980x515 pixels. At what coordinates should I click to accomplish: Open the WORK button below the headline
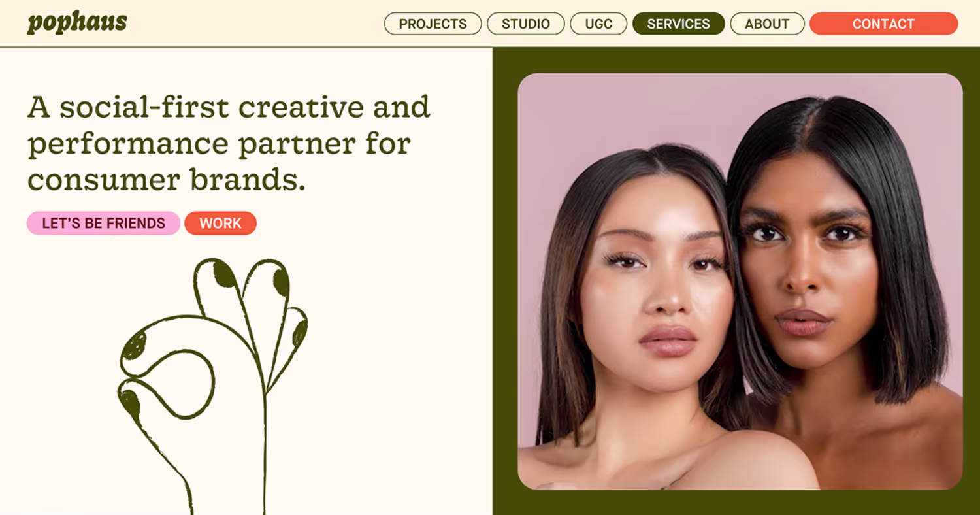(220, 223)
